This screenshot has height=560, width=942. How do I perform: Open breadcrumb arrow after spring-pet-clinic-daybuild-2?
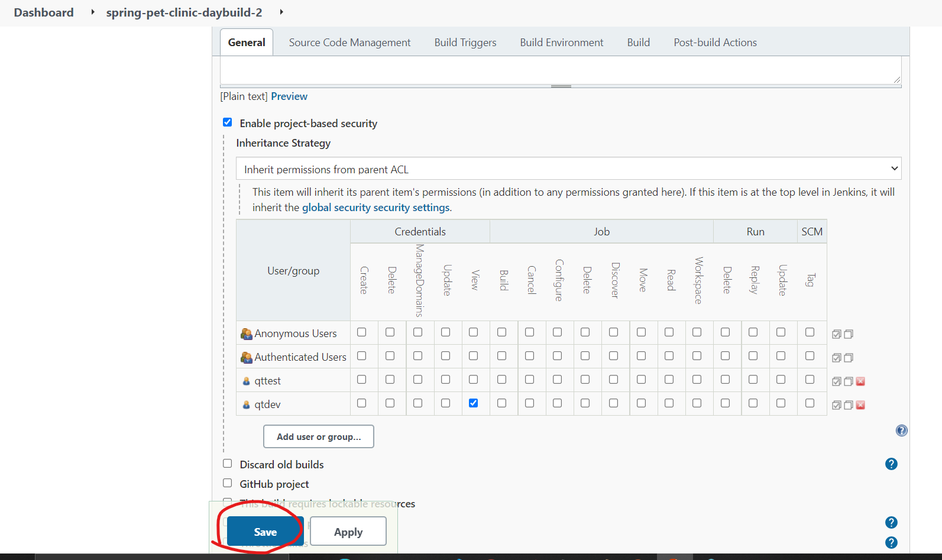(281, 12)
